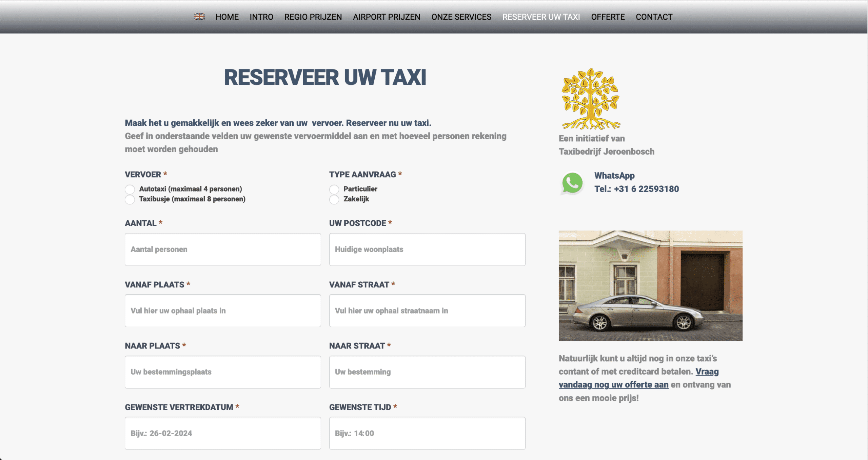
Task: Click the golden tree Jeroenbosch logo
Action: tap(591, 99)
